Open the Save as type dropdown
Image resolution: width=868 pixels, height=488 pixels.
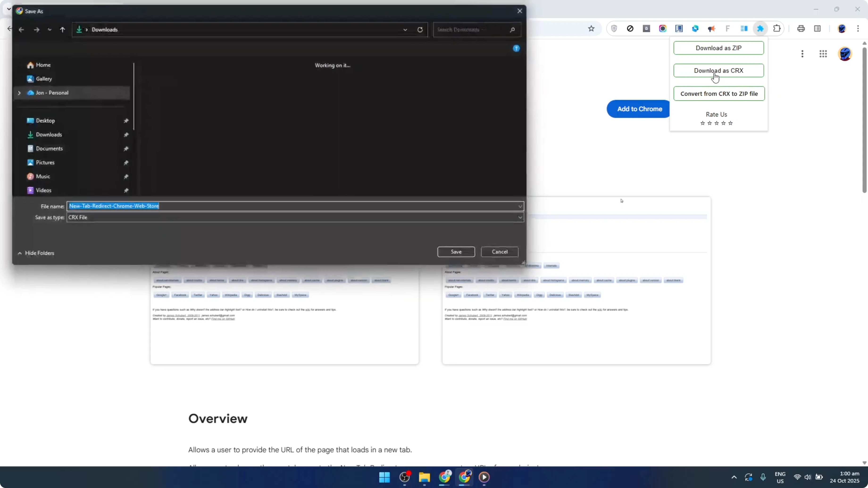coord(520,217)
